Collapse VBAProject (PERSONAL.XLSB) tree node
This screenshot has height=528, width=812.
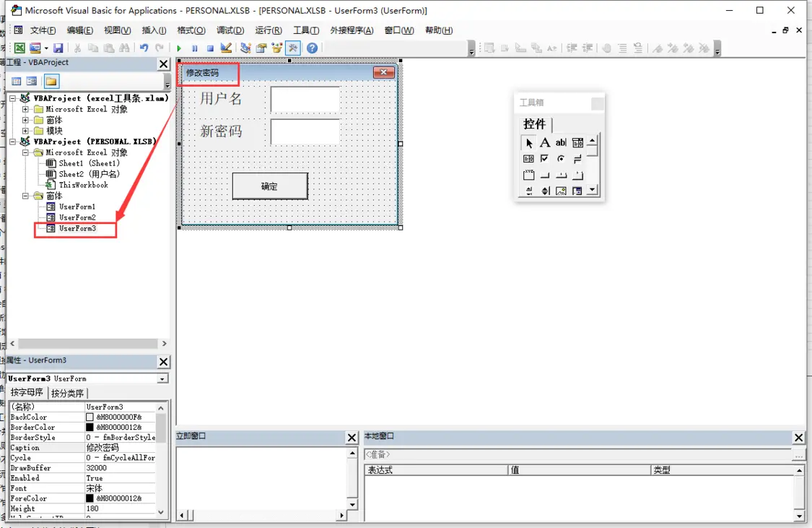pyautogui.click(x=13, y=142)
